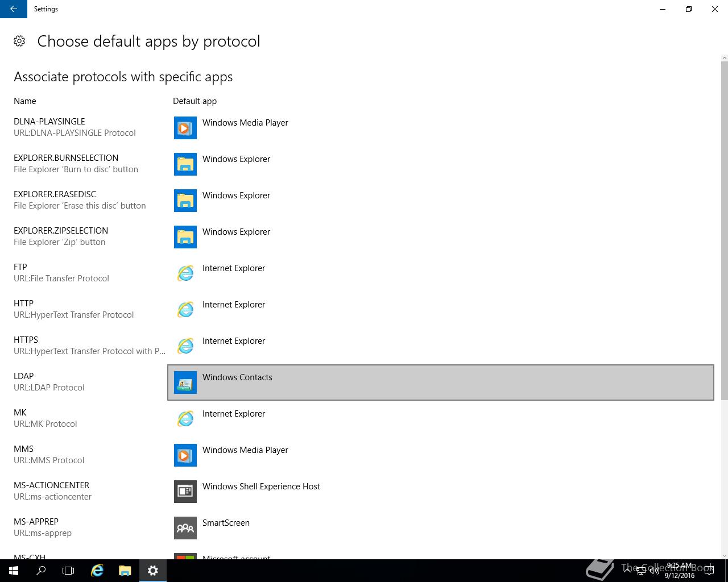Change Windows Contacts default for LDAP
This screenshot has height=582, width=728.
coord(441,383)
